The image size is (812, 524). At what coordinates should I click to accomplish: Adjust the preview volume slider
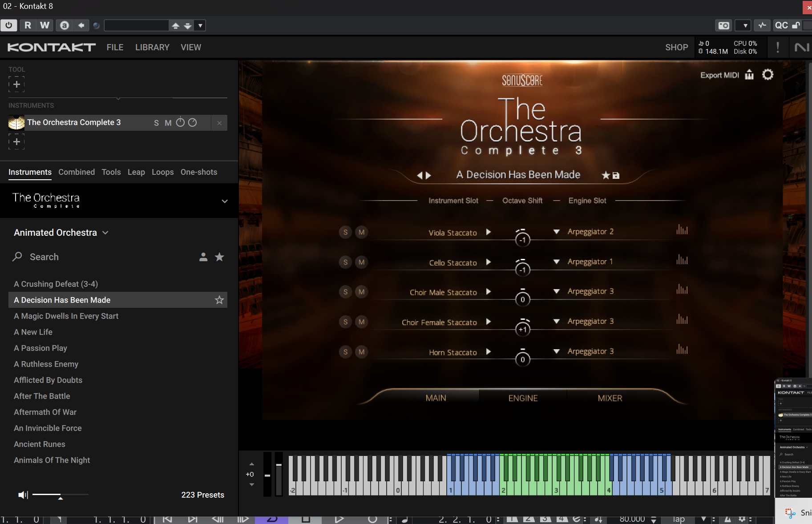pos(60,495)
